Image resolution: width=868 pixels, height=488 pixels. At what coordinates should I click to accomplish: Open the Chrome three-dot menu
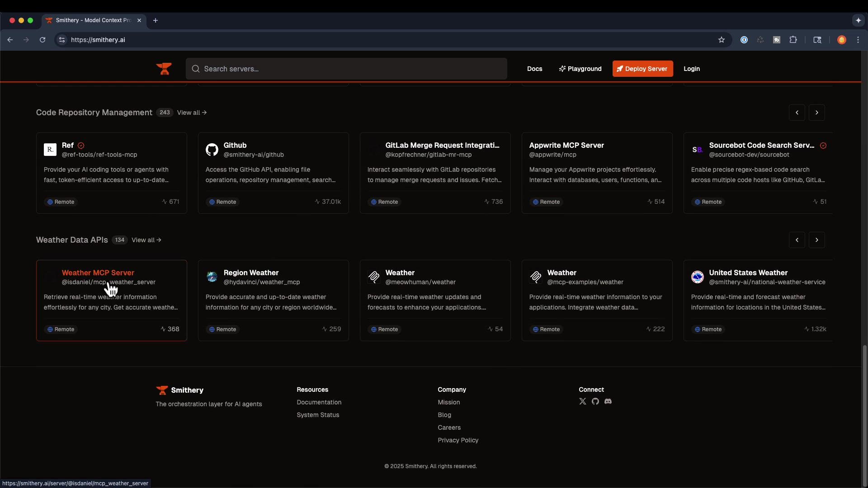pos(858,40)
